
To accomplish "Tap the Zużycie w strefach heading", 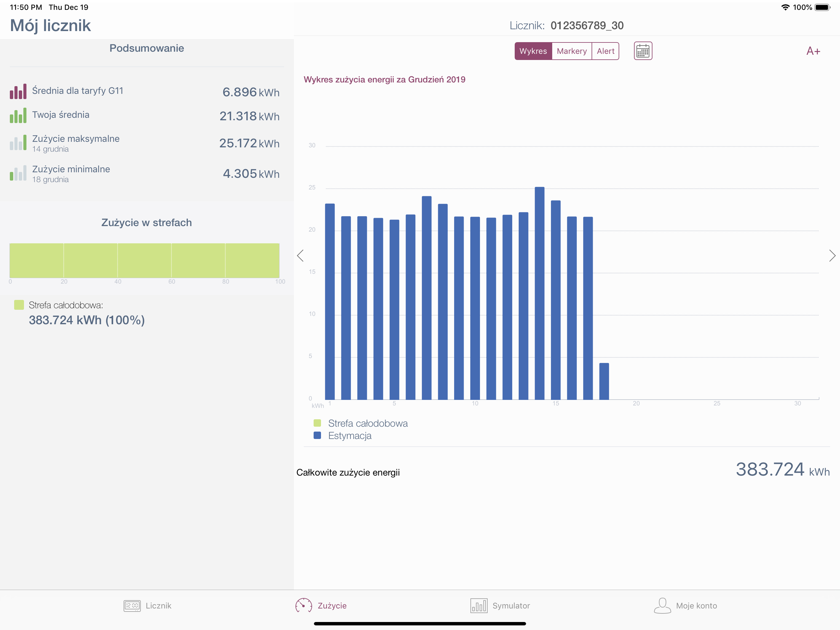I will point(147,223).
